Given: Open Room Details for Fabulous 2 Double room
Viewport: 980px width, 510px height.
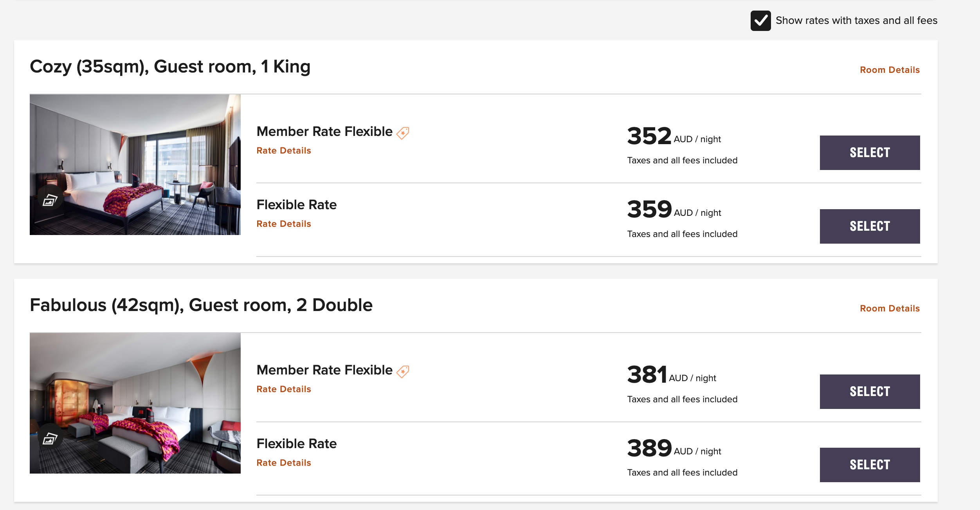Looking at the screenshot, I should click(890, 309).
